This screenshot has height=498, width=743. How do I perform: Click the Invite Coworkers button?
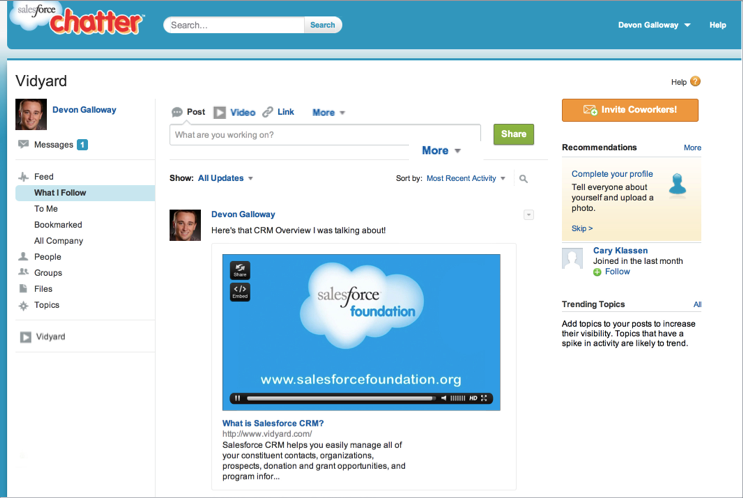click(630, 110)
